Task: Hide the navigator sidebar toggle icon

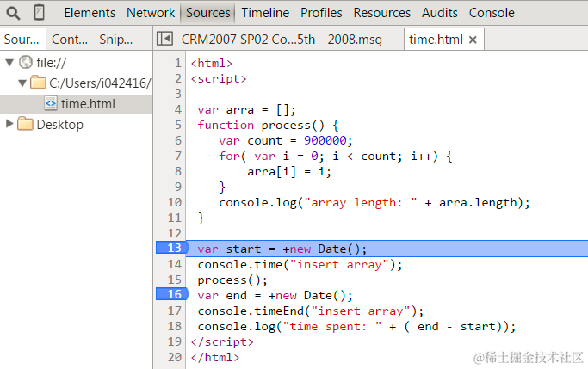Action: [x=164, y=39]
